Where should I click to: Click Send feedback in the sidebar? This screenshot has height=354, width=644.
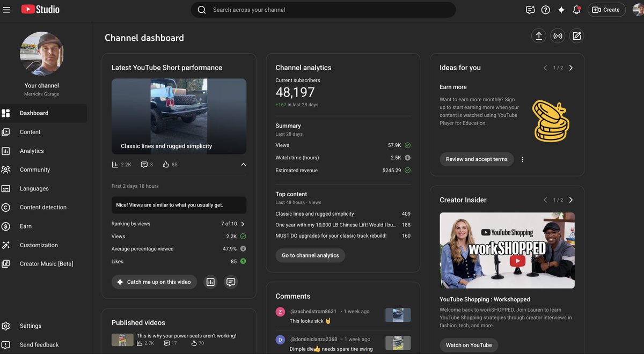point(43,345)
